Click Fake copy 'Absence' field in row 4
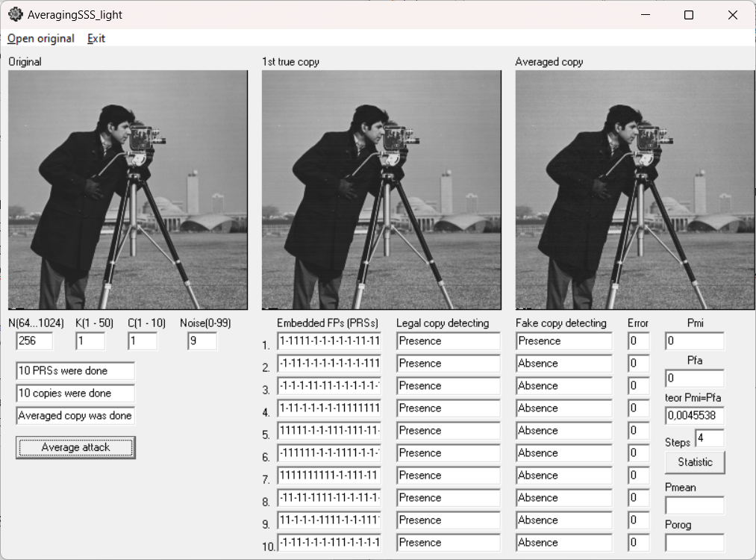Image resolution: width=756 pixels, height=560 pixels. click(564, 408)
